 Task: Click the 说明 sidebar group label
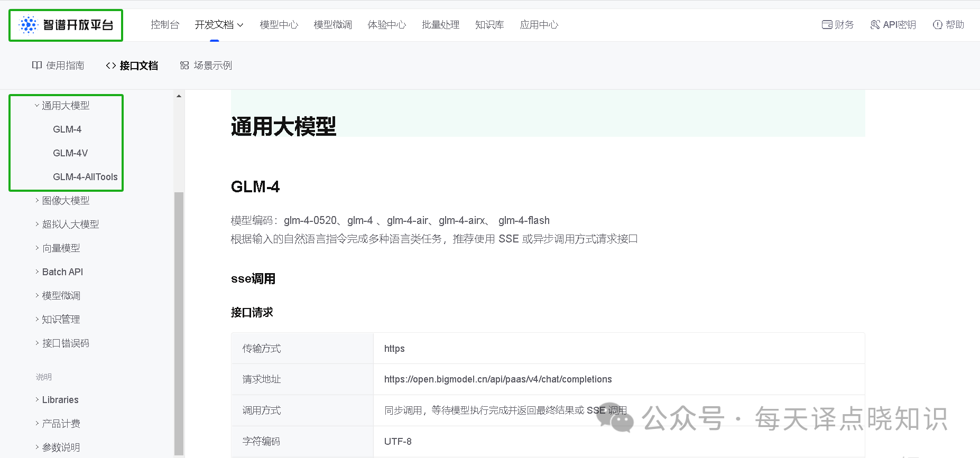click(44, 377)
